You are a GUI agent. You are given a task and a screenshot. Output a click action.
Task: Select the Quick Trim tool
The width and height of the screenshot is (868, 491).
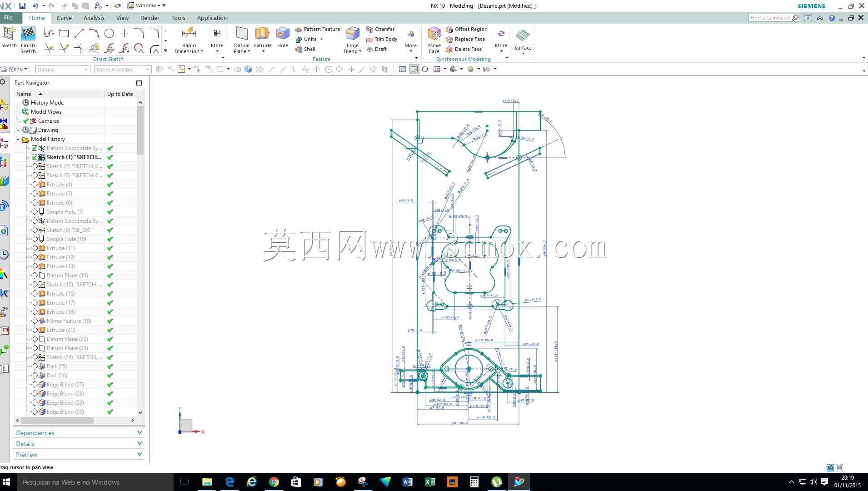(x=49, y=48)
